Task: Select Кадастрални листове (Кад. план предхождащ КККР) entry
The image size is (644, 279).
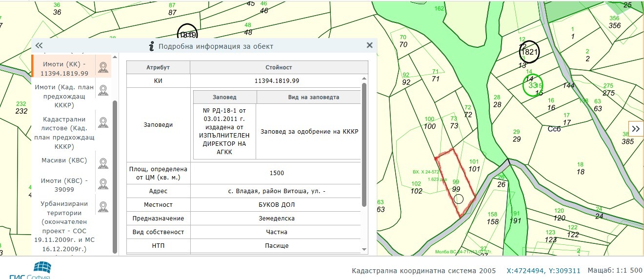Action: pyautogui.click(x=63, y=133)
